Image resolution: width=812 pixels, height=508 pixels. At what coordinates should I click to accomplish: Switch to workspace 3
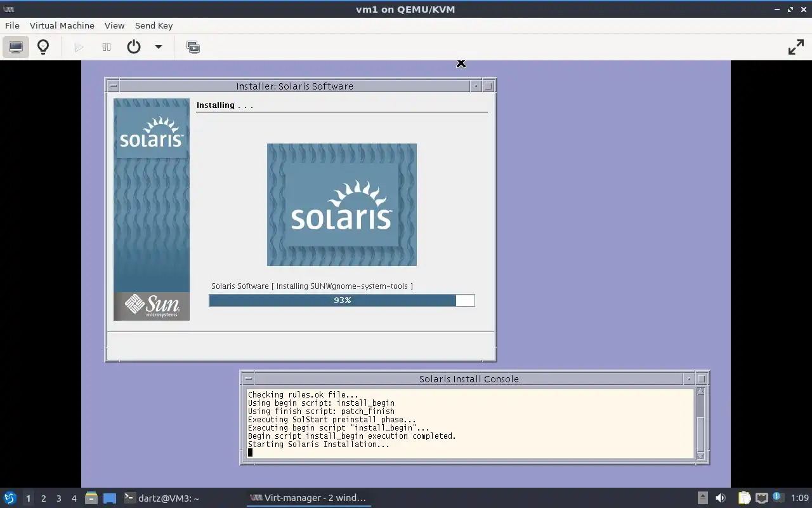click(x=58, y=498)
